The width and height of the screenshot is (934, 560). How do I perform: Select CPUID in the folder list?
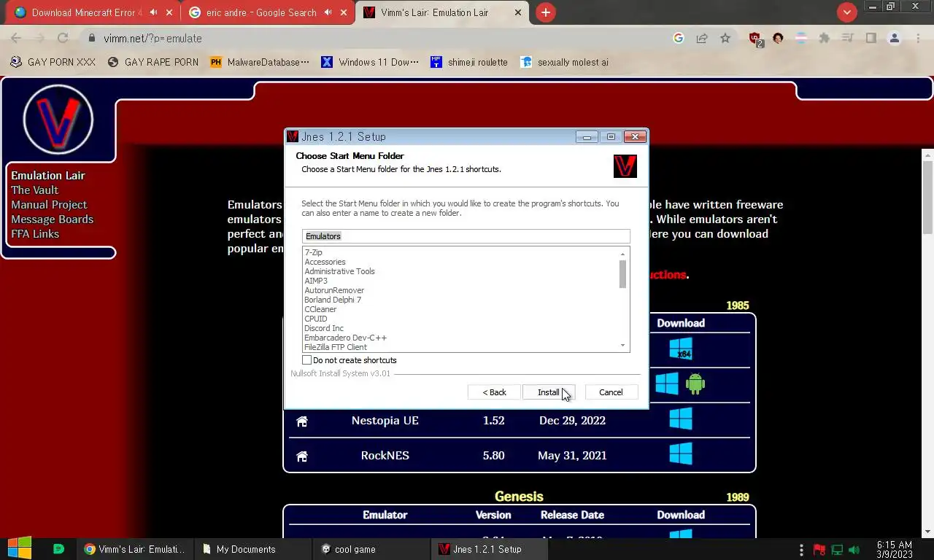coord(316,319)
